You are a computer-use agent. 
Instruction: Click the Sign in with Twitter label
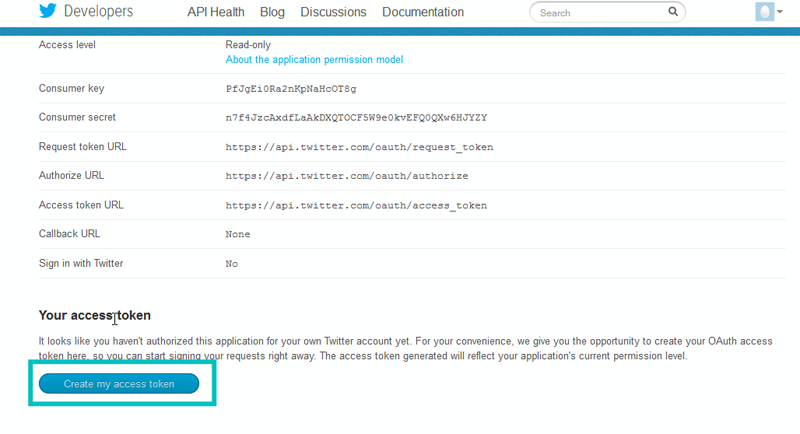point(81,264)
